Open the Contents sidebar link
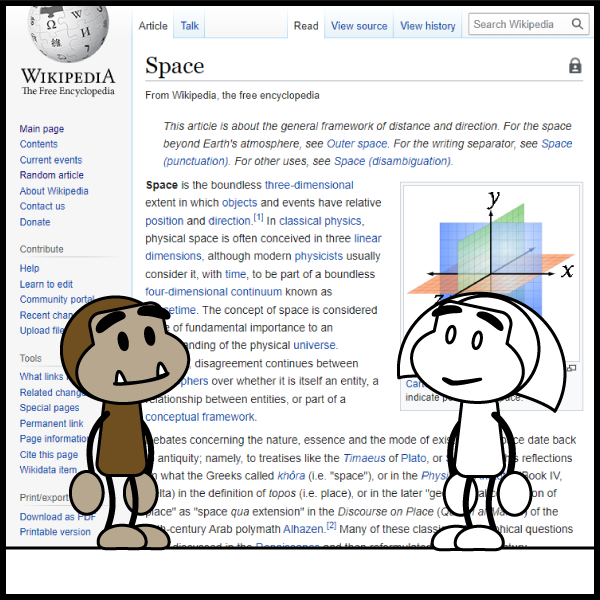The width and height of the screenshot is (600, 600). [39, 144]
